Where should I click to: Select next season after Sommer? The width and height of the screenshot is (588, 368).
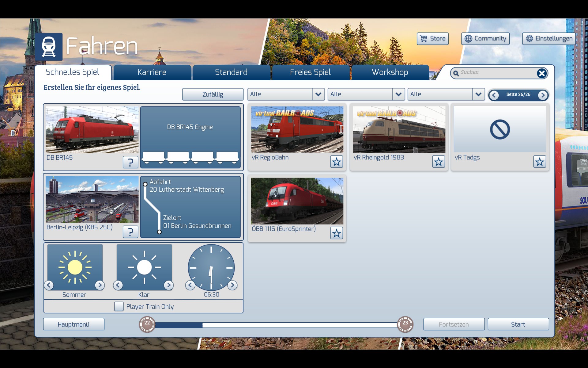tap(100, 285)
